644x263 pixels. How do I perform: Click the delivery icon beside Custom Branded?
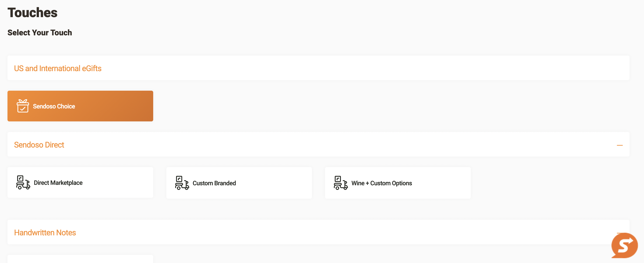click(182, 183)
